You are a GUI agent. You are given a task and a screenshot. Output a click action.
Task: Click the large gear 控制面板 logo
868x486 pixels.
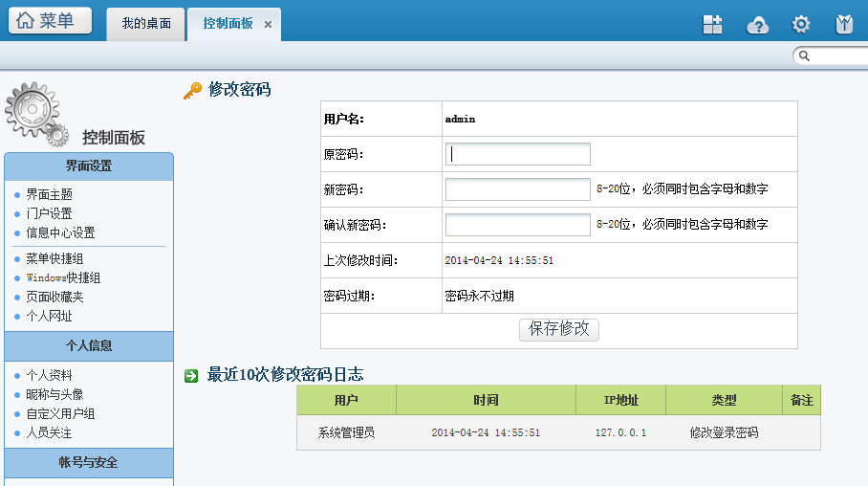tap(36, 114)
